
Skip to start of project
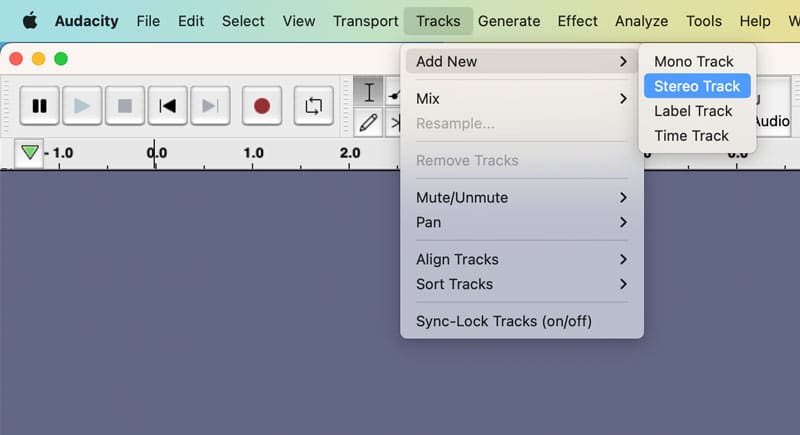[x=168, y=105]
